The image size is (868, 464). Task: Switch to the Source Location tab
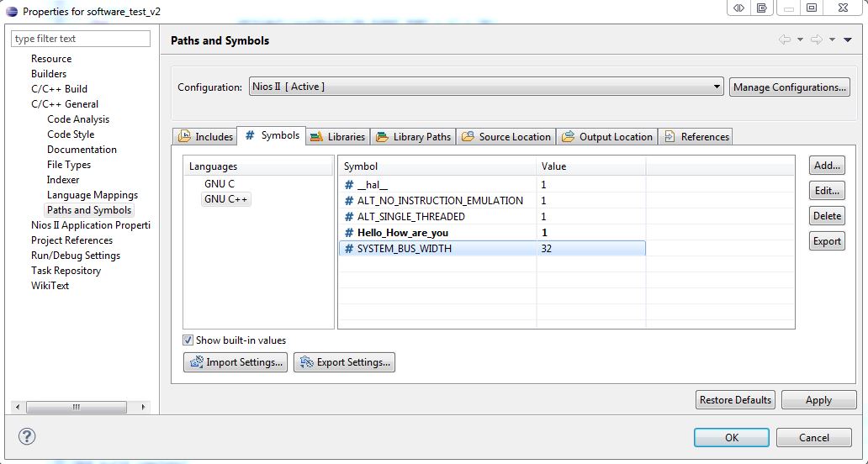click(506, 137)
